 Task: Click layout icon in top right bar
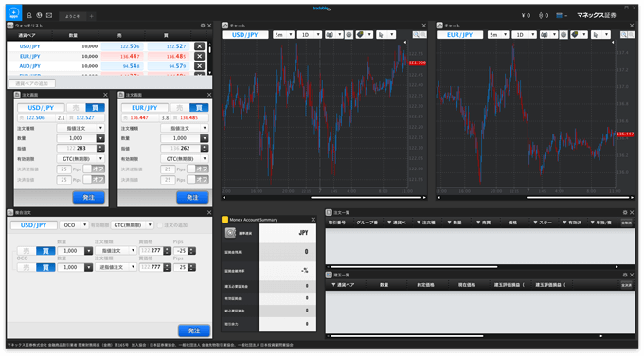559,15
